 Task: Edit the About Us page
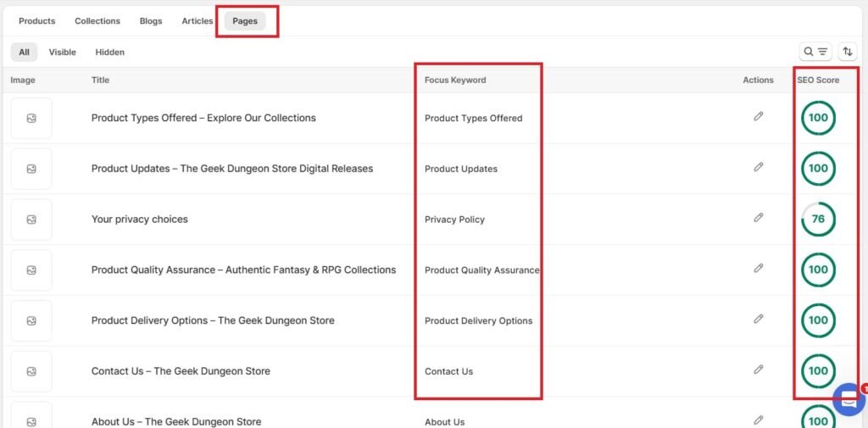pos(759,420)
